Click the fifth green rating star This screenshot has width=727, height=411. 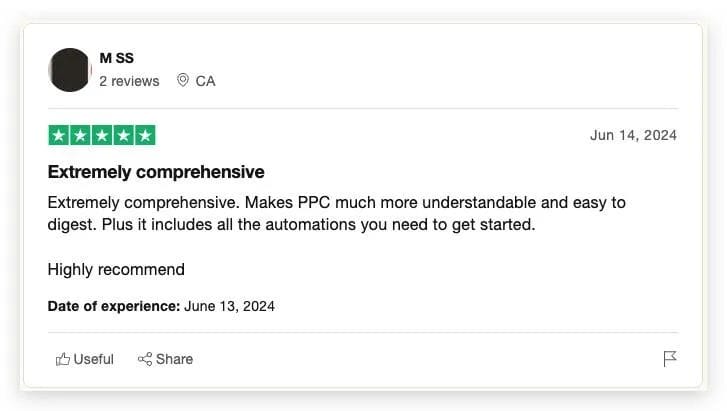tap(145, 135)
